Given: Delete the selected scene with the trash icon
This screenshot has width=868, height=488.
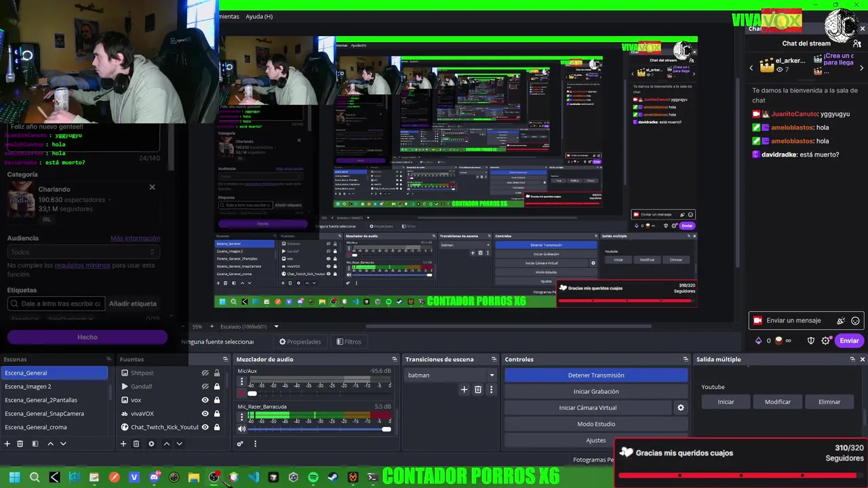Looking at the screenshot, I should pyautogui.click(x=20, y=444).
